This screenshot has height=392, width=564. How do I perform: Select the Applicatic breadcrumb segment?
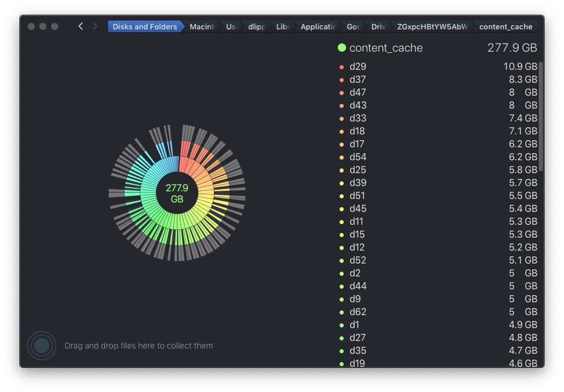click(318, 26)
